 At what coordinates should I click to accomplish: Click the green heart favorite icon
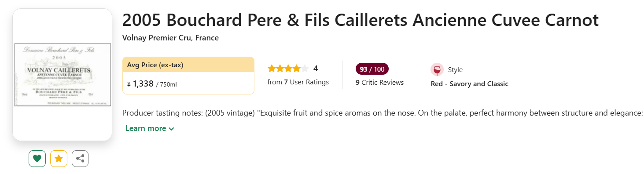[x=37, y=159]
